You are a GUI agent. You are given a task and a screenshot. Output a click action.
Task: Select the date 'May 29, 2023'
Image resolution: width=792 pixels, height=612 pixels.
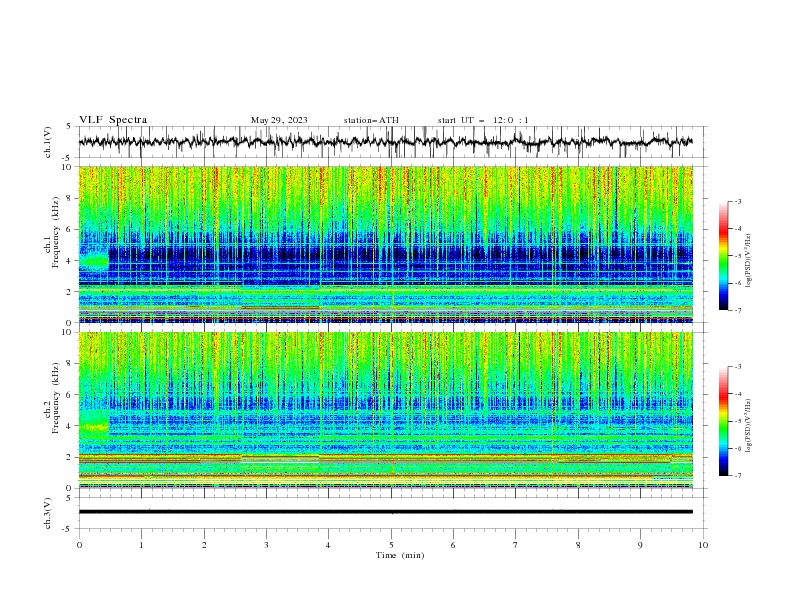[x=279, y=120]
